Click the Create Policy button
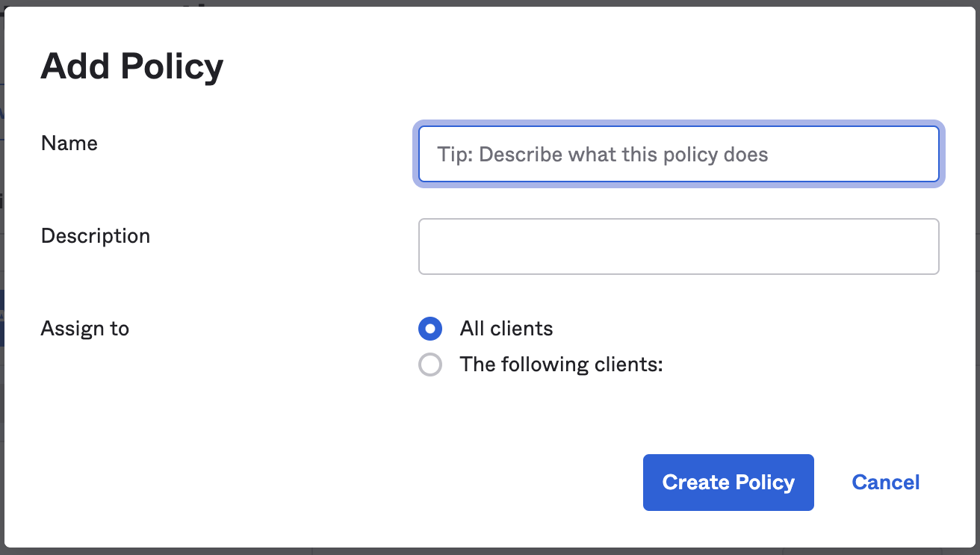 pos(728,483)
